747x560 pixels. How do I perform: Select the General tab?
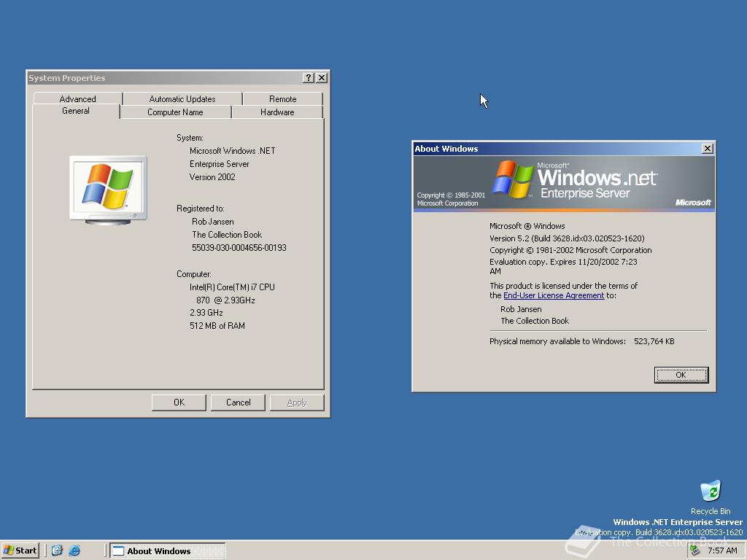click(x=76, y=111)
